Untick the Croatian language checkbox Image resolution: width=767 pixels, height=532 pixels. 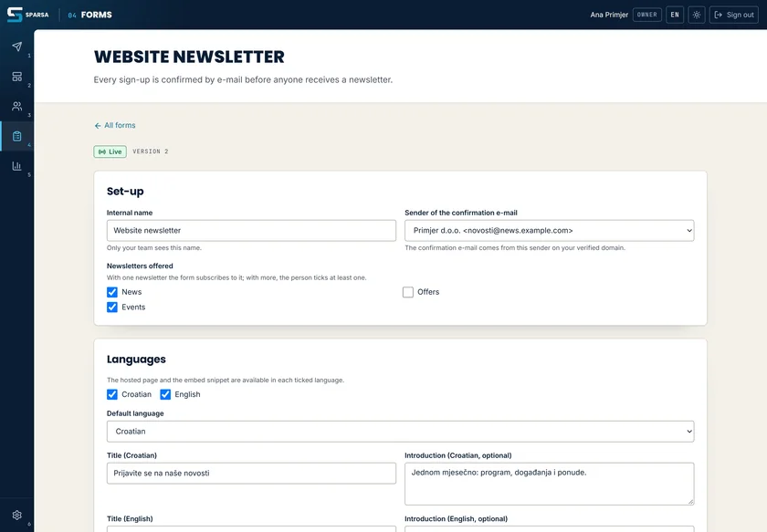pos(112,394)
